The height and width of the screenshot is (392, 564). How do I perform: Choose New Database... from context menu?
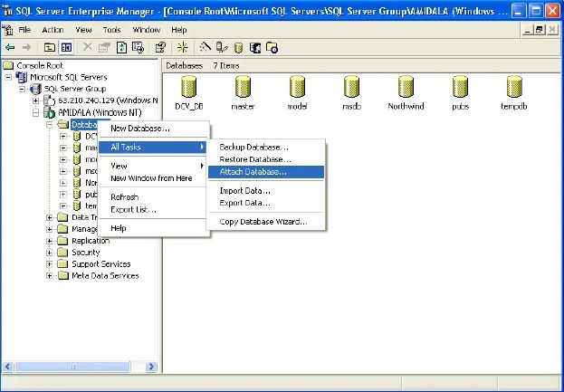[x=154, y=129]
